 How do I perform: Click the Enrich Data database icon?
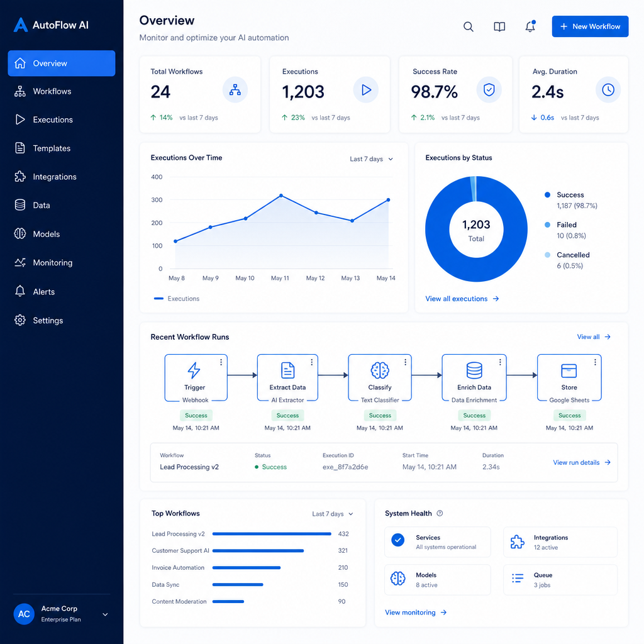coord(474,370)
